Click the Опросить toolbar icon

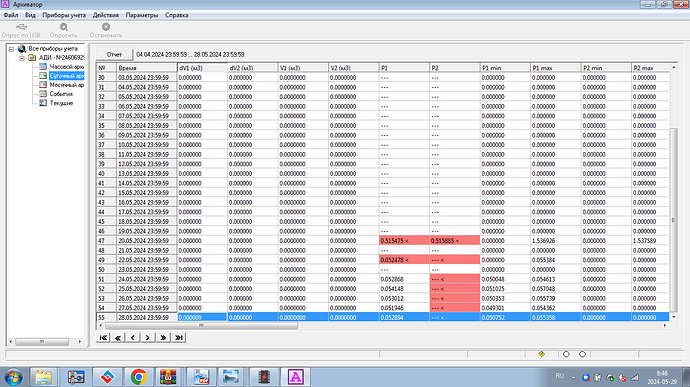pos(63,27)
